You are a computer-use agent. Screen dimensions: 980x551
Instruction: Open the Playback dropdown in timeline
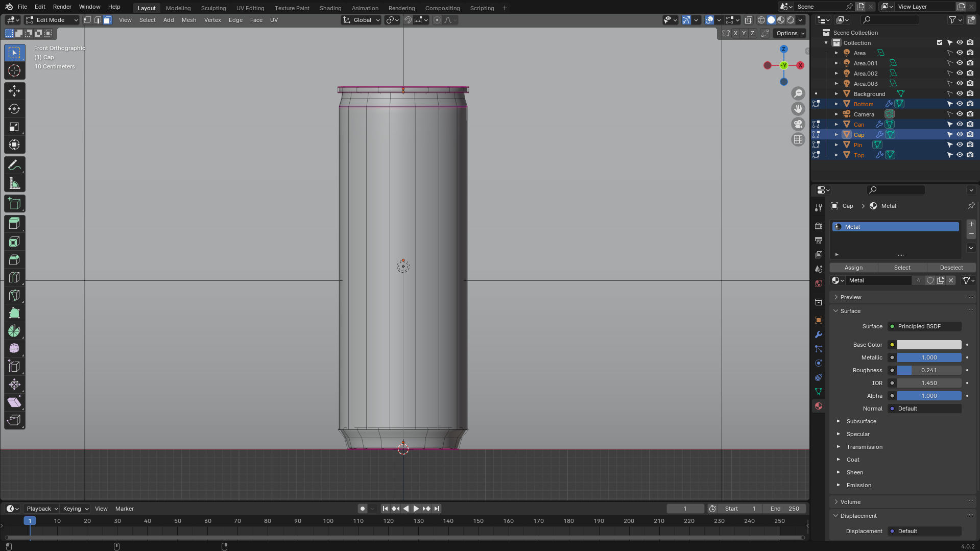tap(42, 509)
